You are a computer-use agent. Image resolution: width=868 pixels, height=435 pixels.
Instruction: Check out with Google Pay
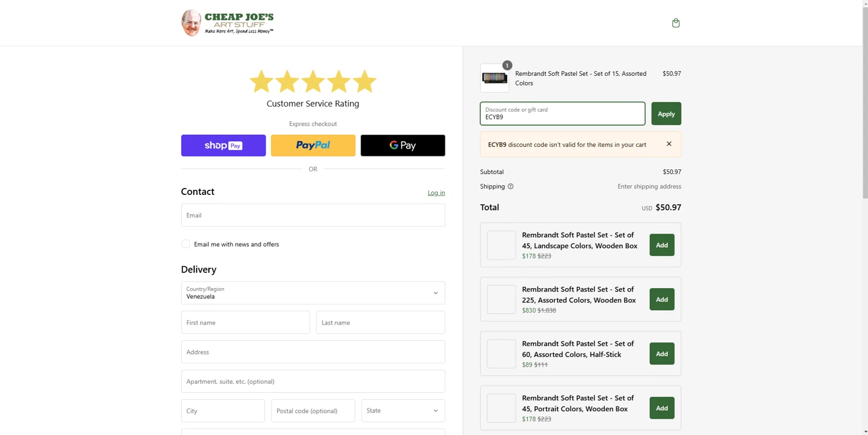(403, 146)
